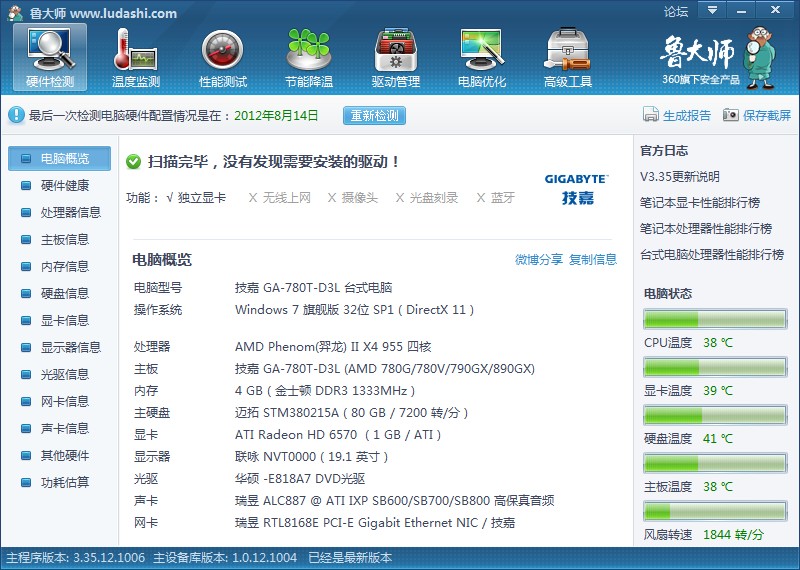Open the 温度监测 thermometer icon
800x570 pixels.
(x=136, y=57)
